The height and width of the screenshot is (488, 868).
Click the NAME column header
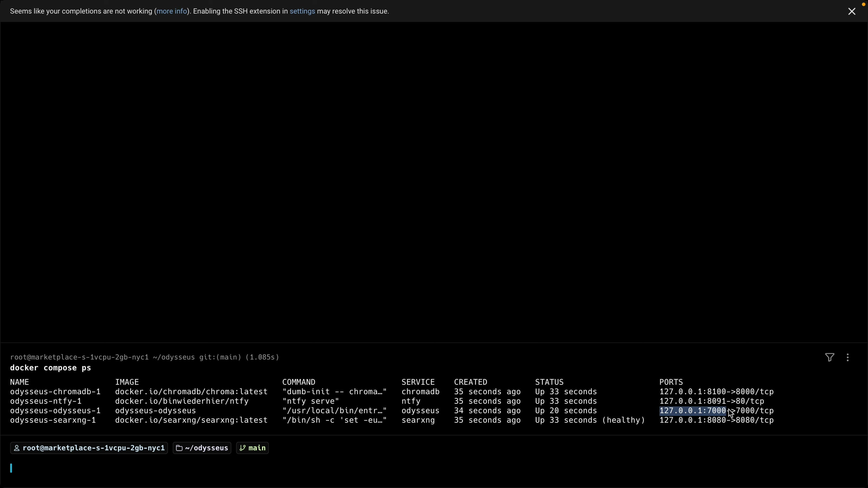(20, 382)
